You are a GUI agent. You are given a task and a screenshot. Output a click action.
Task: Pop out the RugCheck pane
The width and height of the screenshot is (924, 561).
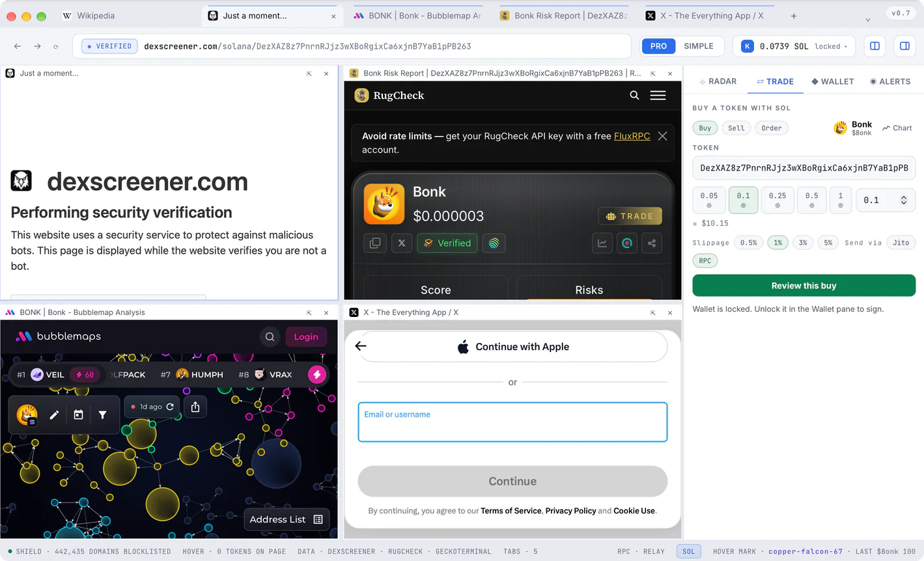[652, 74]
